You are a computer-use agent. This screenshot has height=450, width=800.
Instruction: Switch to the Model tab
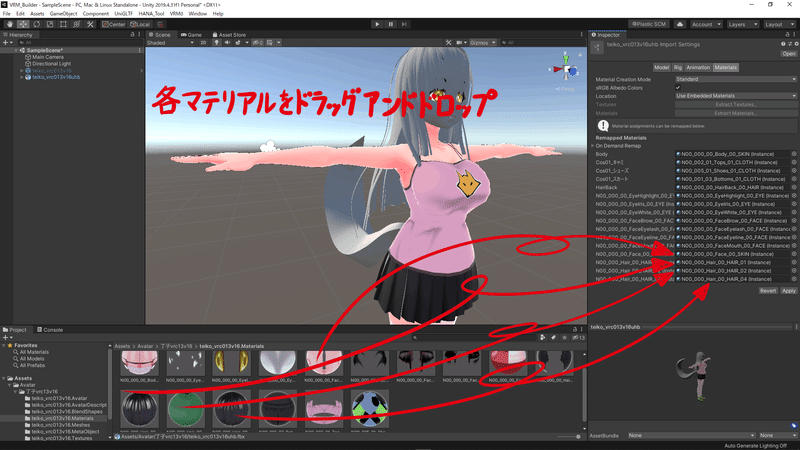[x=661, y=67]
